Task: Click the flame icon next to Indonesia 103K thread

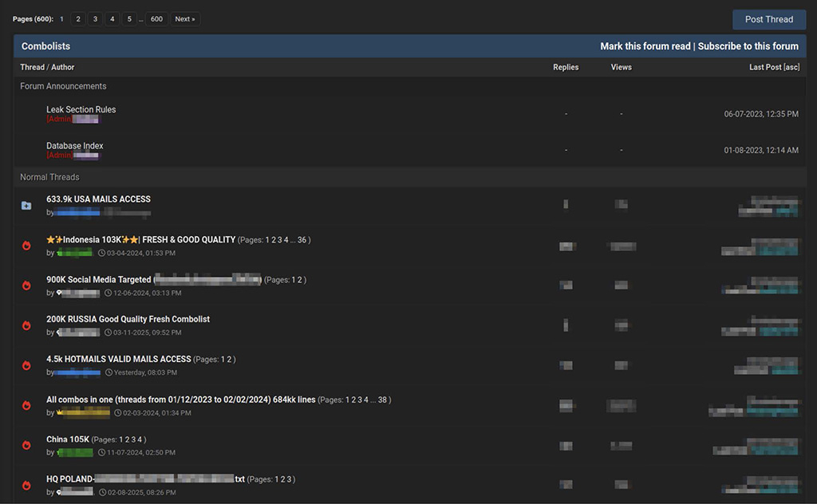Action: [26, 246]
